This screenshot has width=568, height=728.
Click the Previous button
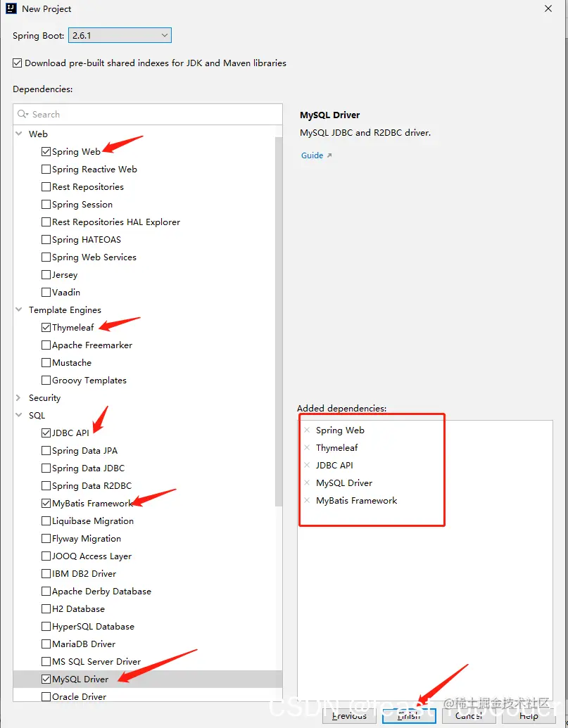point(349,716)
